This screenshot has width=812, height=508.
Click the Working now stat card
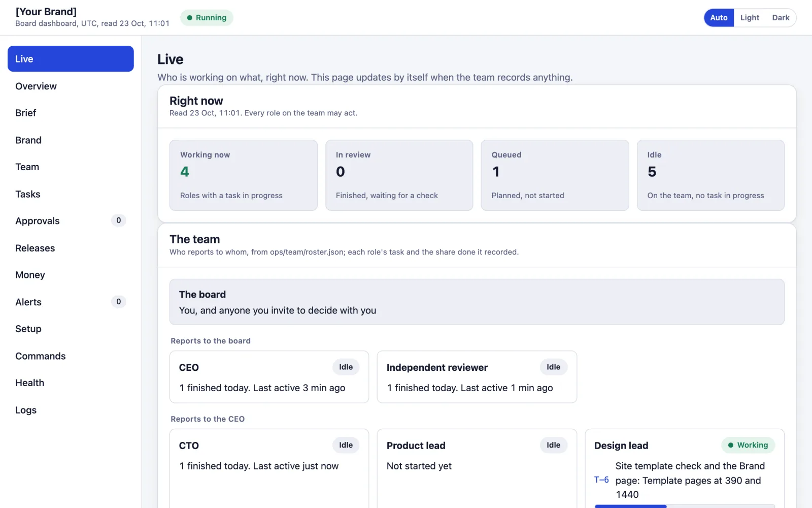(244, 175)
